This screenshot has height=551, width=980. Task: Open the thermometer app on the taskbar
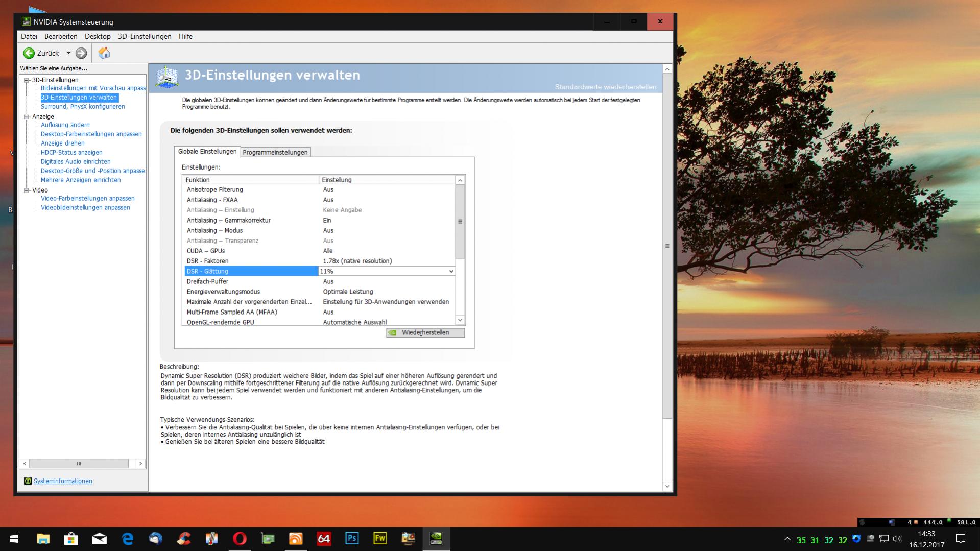211,539
